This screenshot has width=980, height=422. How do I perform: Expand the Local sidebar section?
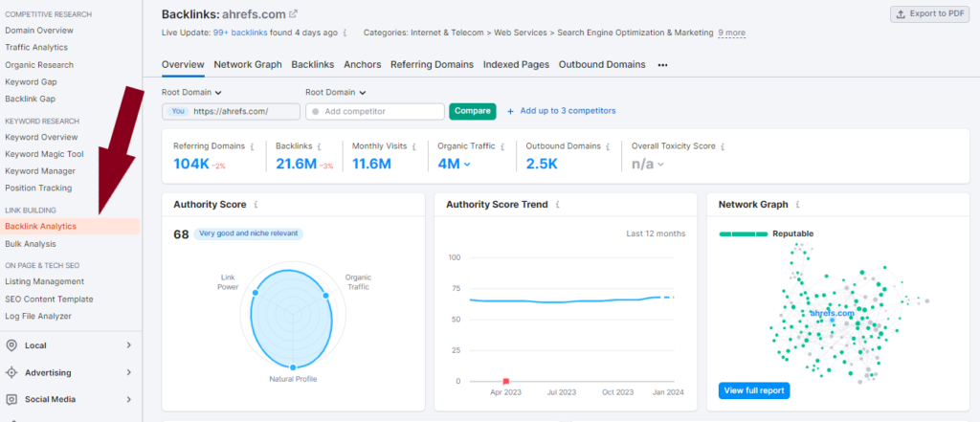[x=129, y=345]
